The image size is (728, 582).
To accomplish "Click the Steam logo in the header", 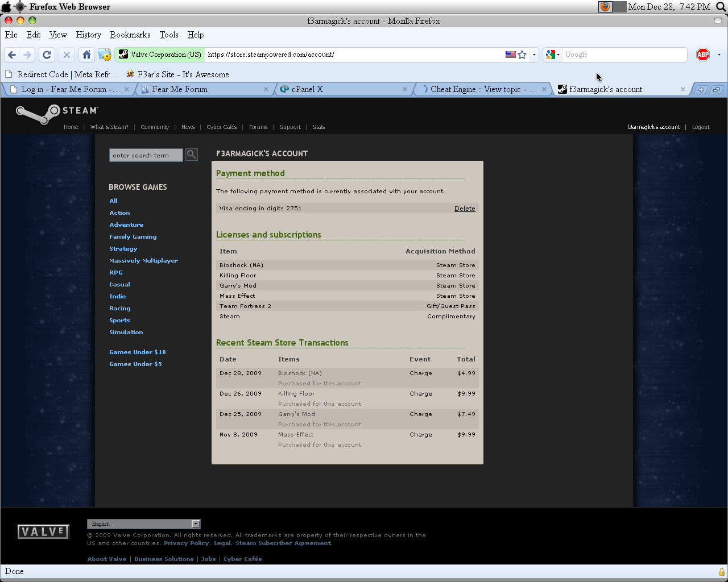I will (57, 114).
